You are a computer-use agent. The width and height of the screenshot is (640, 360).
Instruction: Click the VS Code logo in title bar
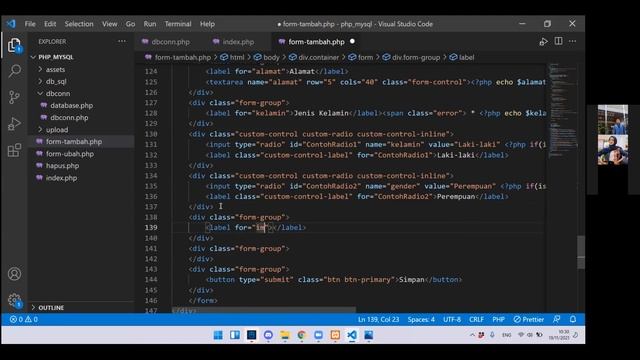pyautogui.click(x=11, y=24)
